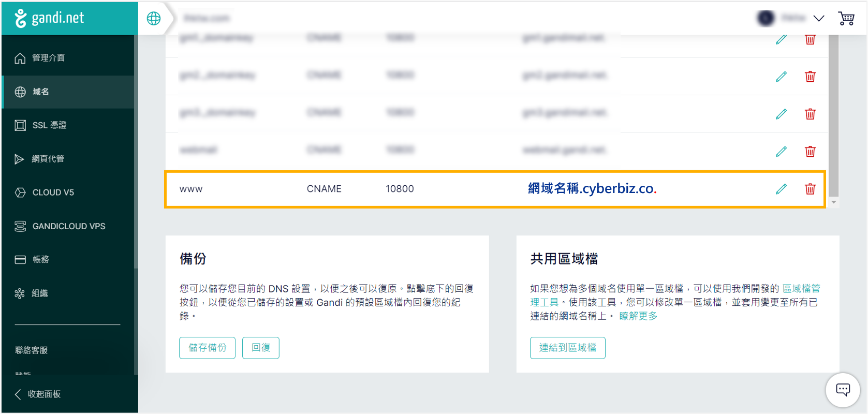Click the 儲存備份 button
868x414 pixels.
point(207,348)
